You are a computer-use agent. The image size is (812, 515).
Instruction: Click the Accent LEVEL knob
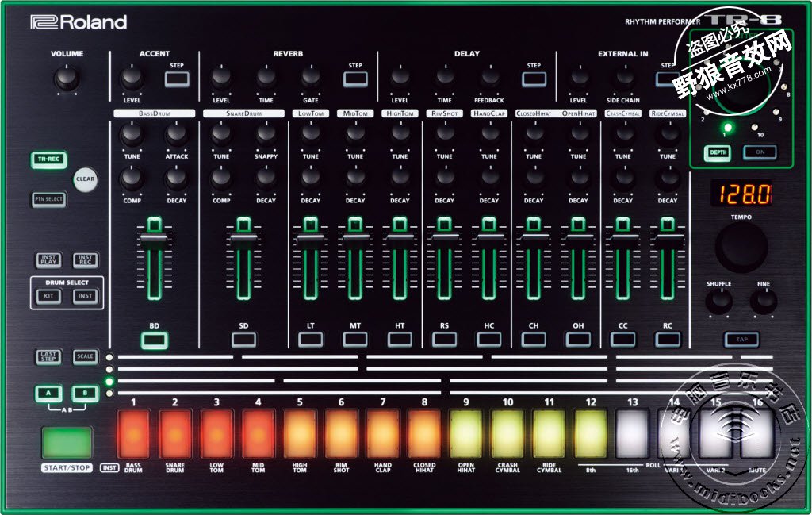point(132,79)
